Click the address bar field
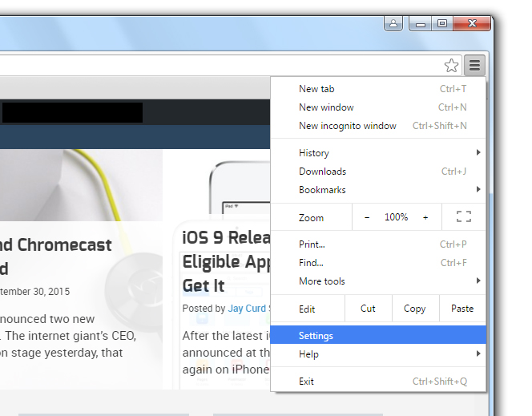532x416 pixels. point(216,66)
